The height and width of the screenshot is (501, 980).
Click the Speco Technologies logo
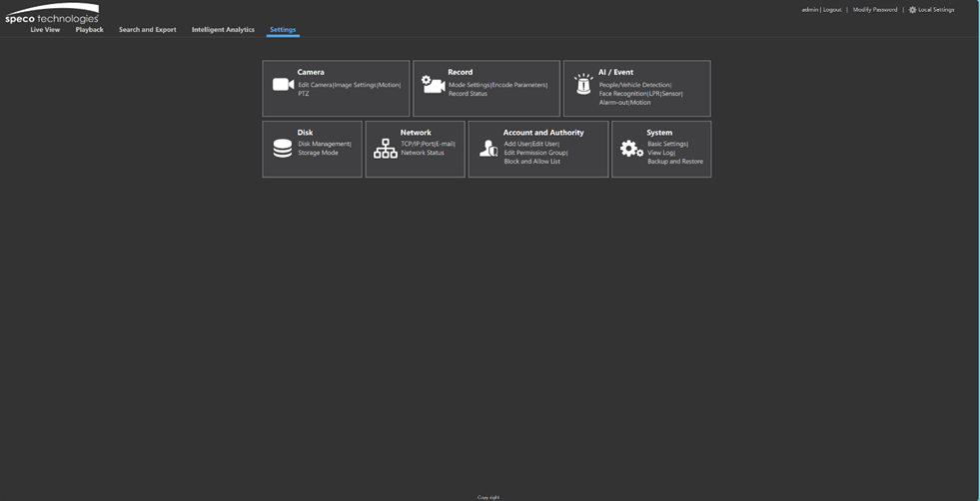click(x=52, y=13)
